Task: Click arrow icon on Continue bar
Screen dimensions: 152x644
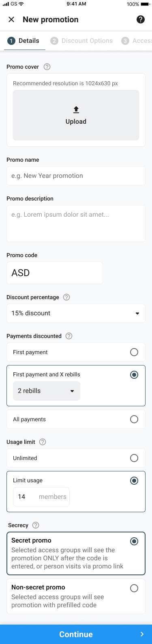Action: (142, 634)
